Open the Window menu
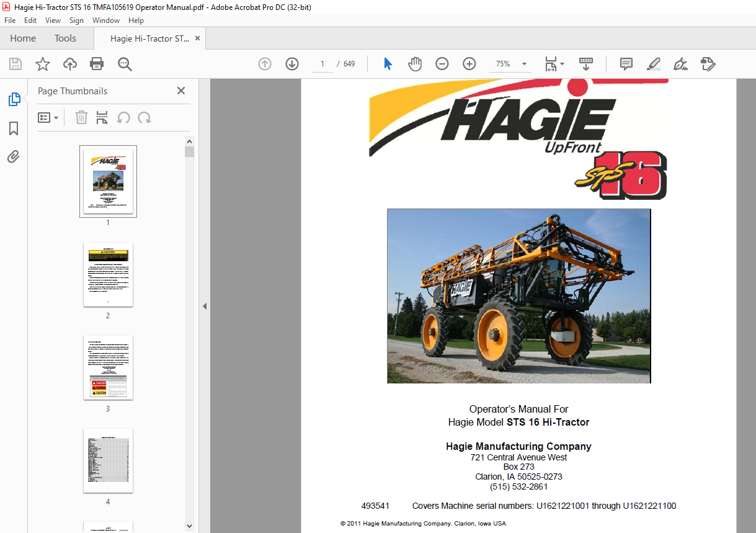 click(106, 20)
